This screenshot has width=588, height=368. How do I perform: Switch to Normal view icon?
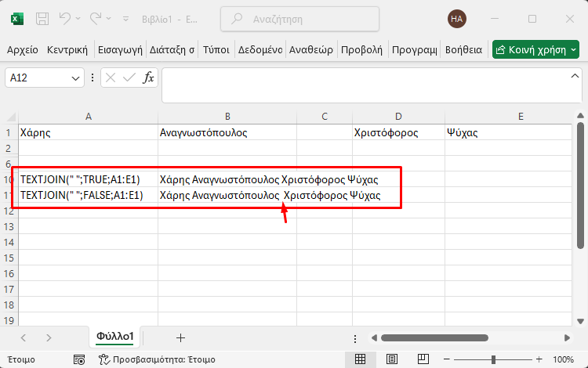pyautogui.click(x=360, y=359)
